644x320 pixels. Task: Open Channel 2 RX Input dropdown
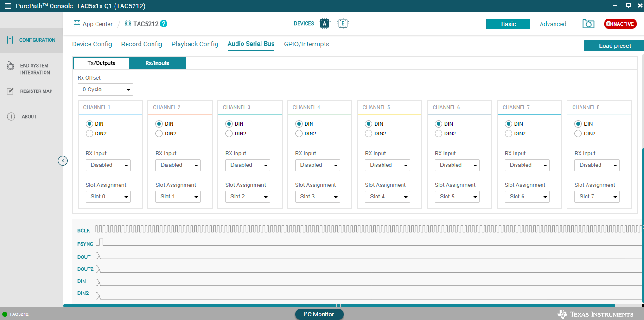tap(178, 165)
